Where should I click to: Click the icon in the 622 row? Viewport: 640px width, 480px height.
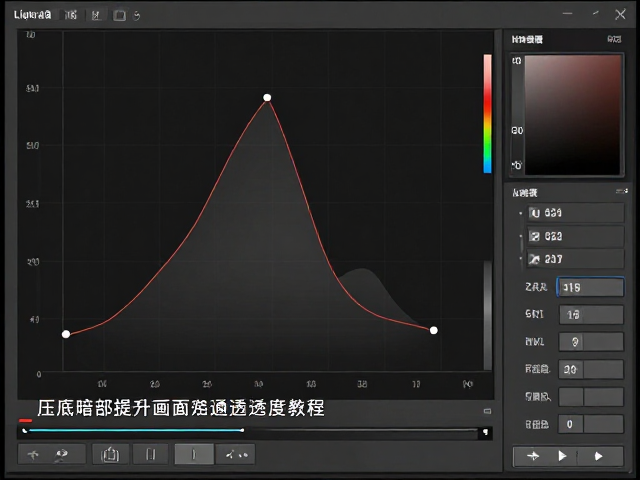click(534, 236)
